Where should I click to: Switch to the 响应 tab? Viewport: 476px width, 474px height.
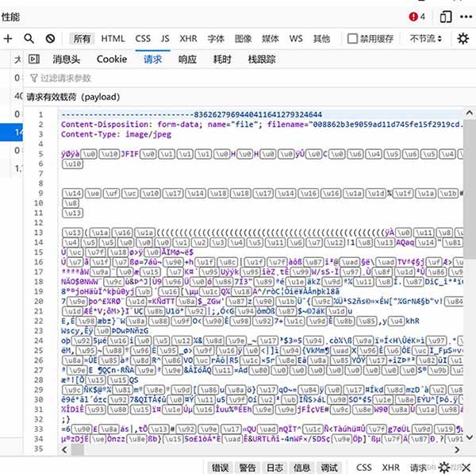click(187, 59)
